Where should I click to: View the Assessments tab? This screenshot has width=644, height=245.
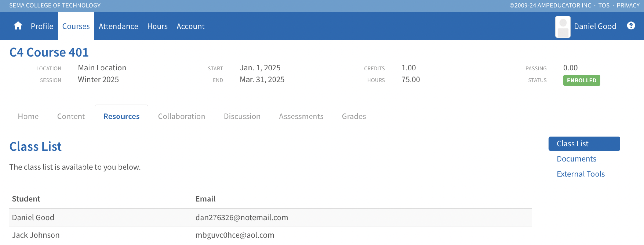(301, 116)
